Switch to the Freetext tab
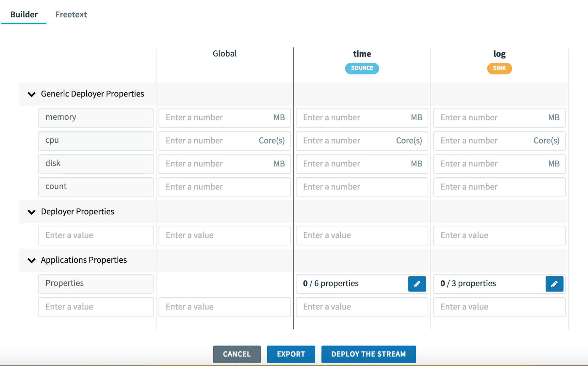Viewport: 588px width, 366px height. (x=71, y=14)
